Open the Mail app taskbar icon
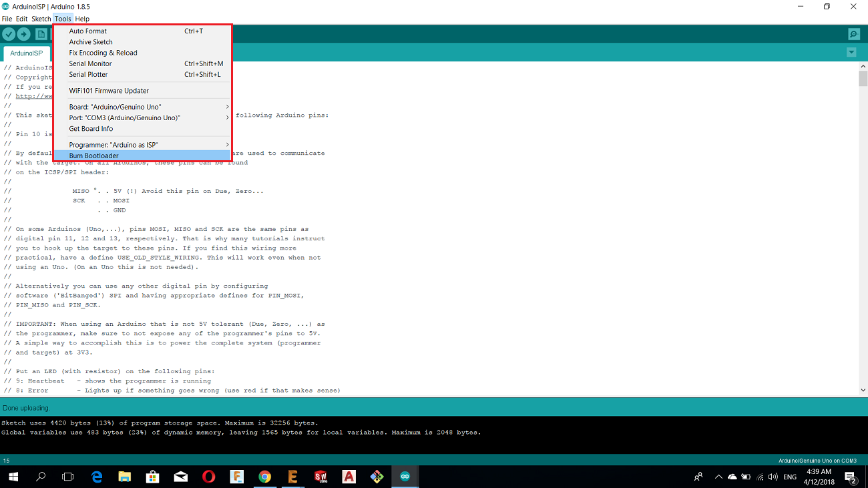The height and width of the screenshot is (488, 868). [x=181, y=477]
